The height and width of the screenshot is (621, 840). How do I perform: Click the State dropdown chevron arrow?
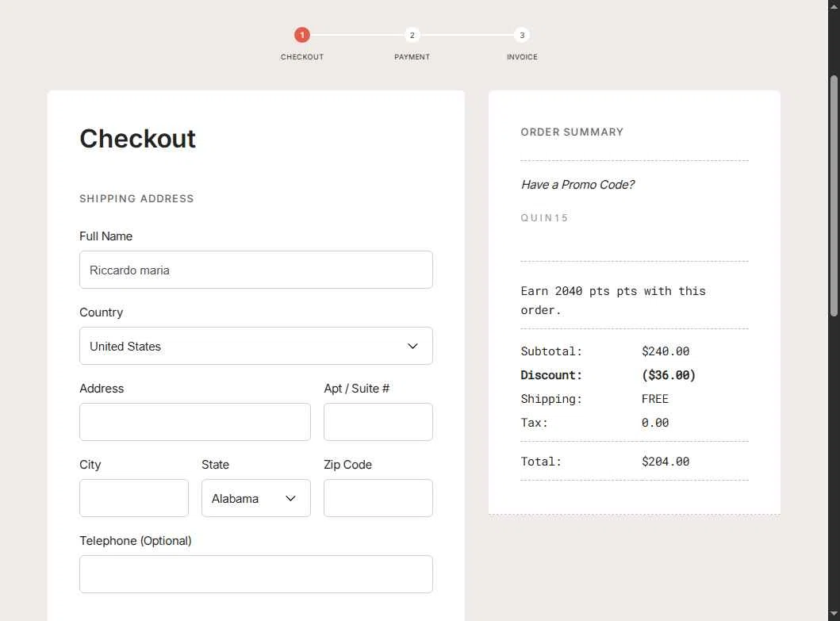point(290,498)
